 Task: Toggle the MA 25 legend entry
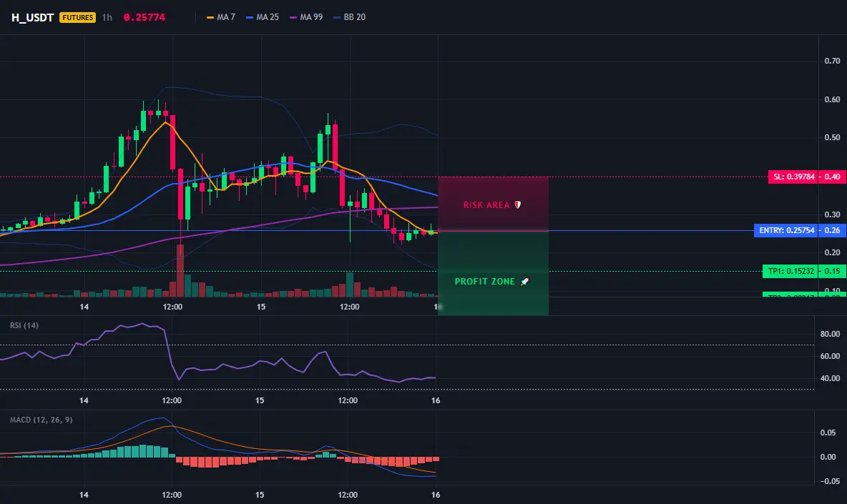point(263,17)
